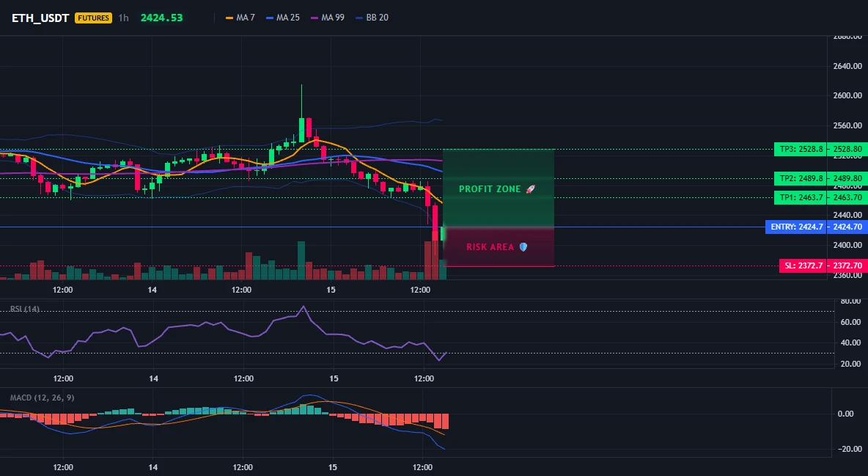Image resolution: width=868 pixels, height=476 pixels.
Task: Click the RSI (14) indicator label
Action: tap(25, 309)
